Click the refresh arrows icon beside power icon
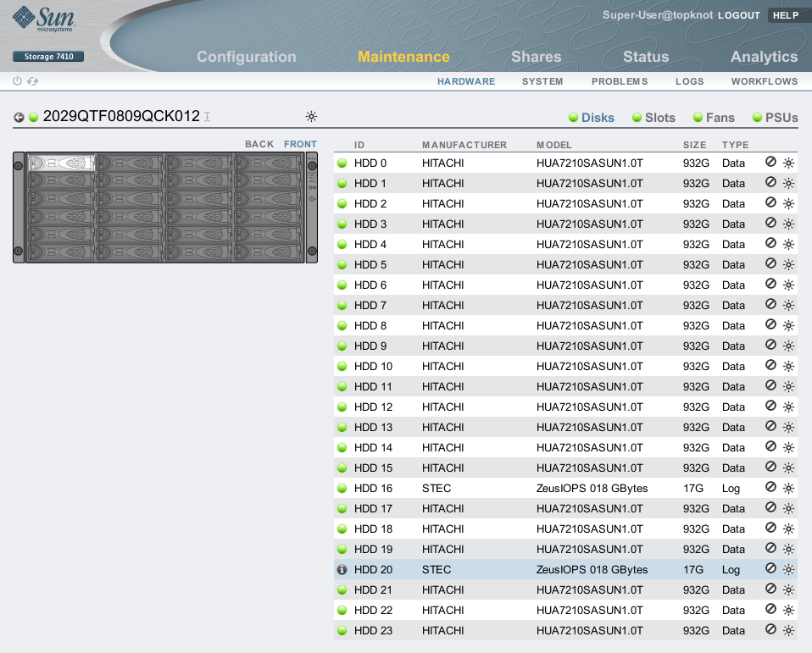The image size is (812, 653). 33,81
